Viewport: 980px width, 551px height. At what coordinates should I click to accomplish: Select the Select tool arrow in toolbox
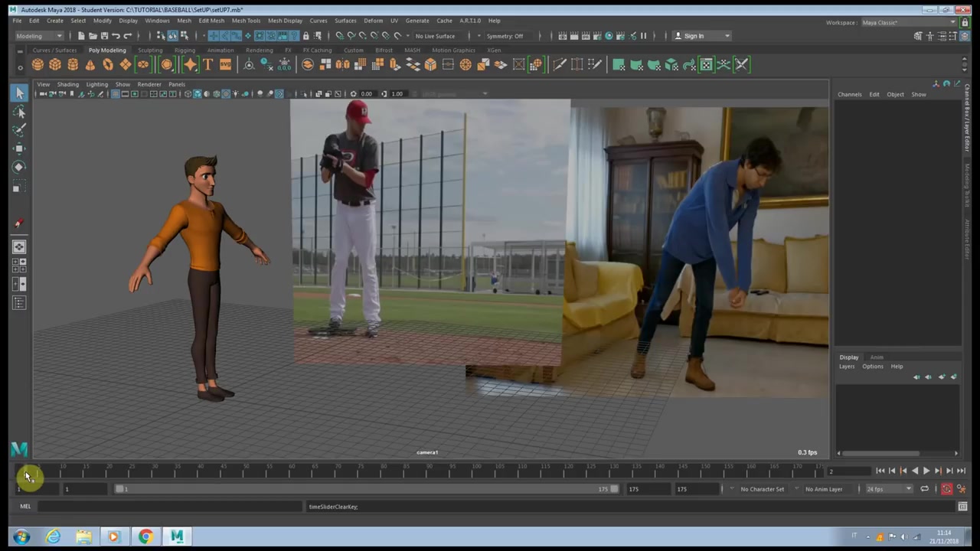click(19, 93)
